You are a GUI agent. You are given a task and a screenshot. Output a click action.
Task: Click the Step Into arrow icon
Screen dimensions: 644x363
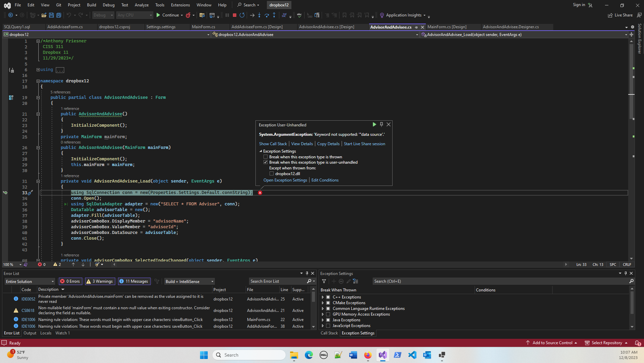point(259,15)
